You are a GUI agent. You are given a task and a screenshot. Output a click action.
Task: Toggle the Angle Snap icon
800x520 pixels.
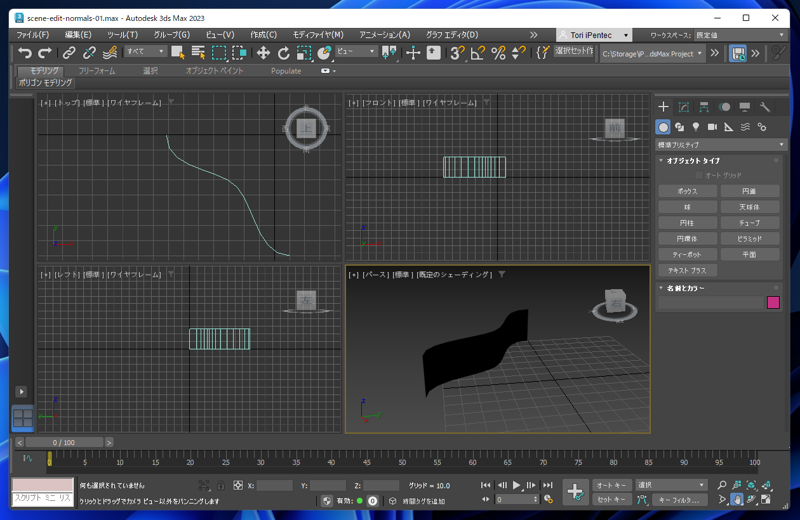[x=477, y=53]
